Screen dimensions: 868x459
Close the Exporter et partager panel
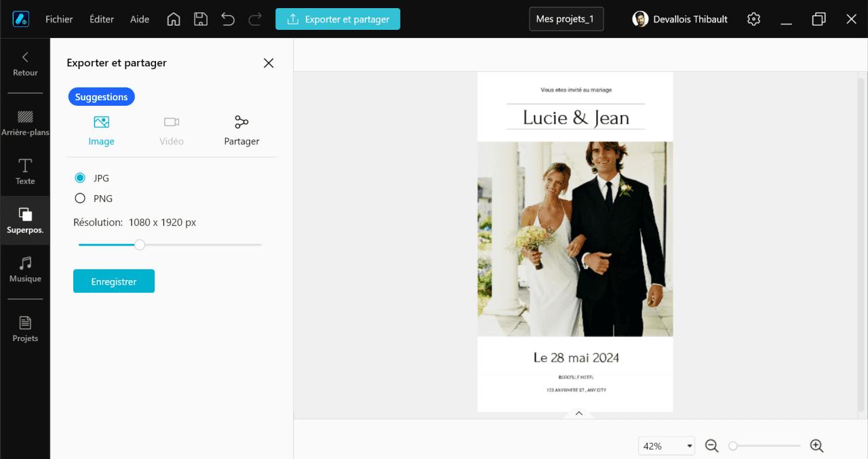269,63
